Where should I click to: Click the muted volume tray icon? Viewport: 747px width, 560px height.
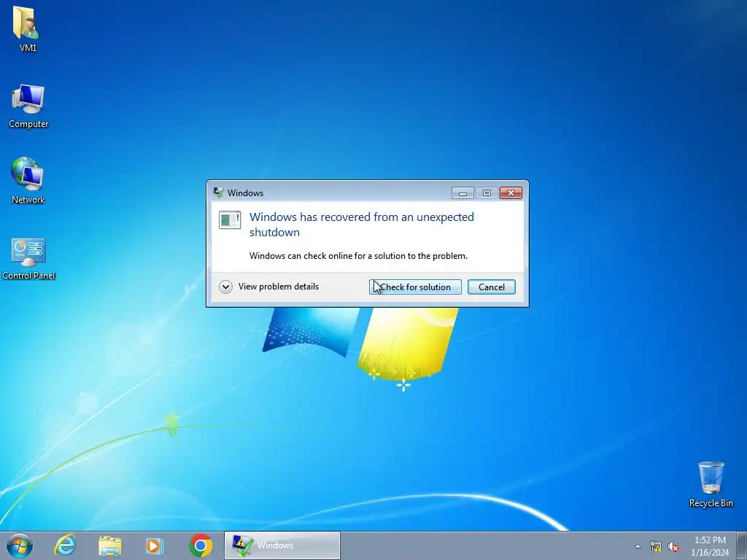pyautogui.click(x=673, y=546)
